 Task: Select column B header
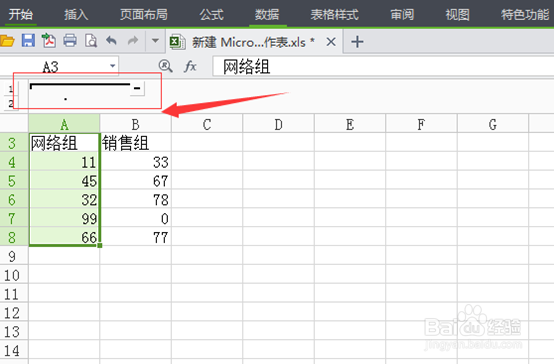[x=136, y=124]
